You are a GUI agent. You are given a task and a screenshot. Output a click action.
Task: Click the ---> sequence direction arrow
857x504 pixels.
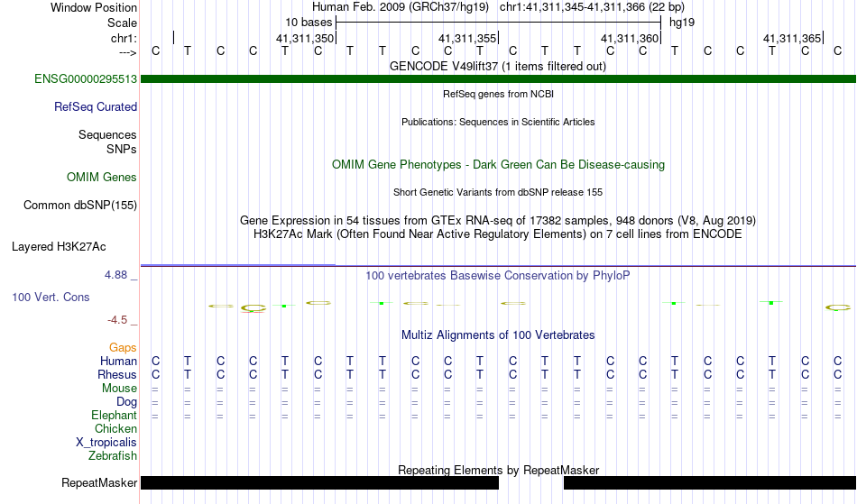pos(127,52)
